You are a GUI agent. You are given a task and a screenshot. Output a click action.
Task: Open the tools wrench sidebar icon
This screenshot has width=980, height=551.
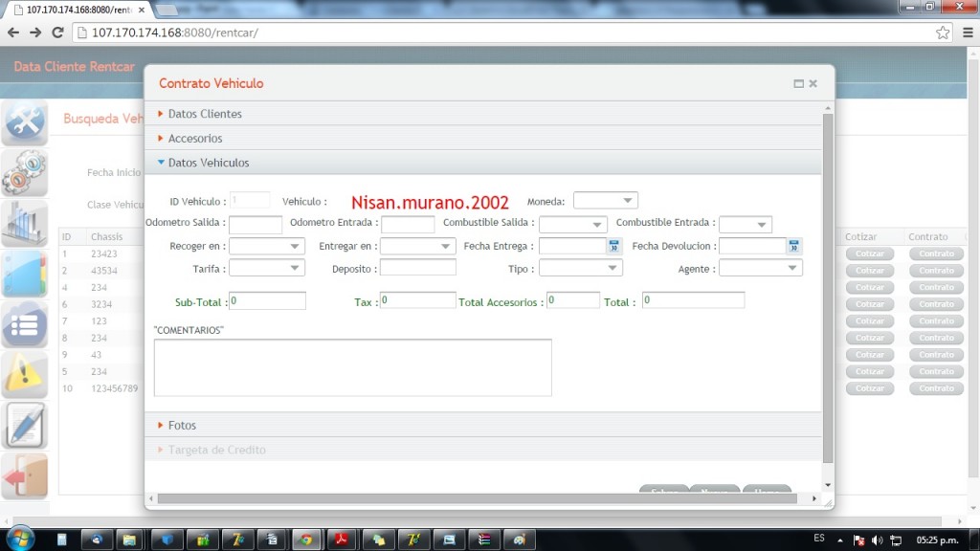[x=25, y=122]
